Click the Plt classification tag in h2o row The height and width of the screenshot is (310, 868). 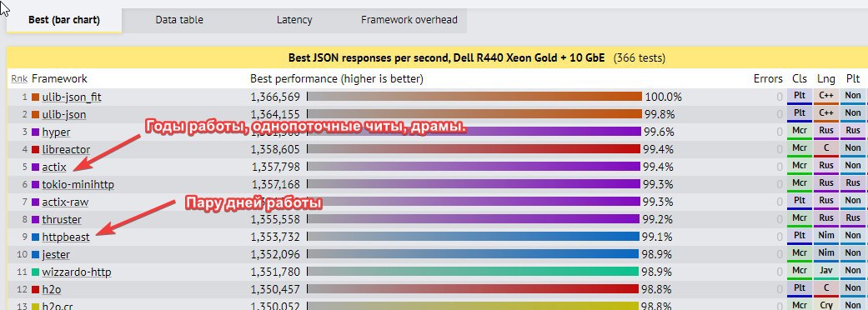[800, 289]
